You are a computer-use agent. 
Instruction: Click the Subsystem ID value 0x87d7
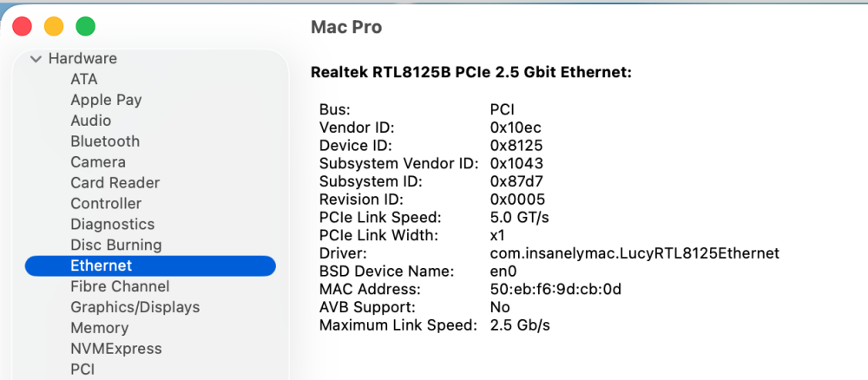[516, 181]
